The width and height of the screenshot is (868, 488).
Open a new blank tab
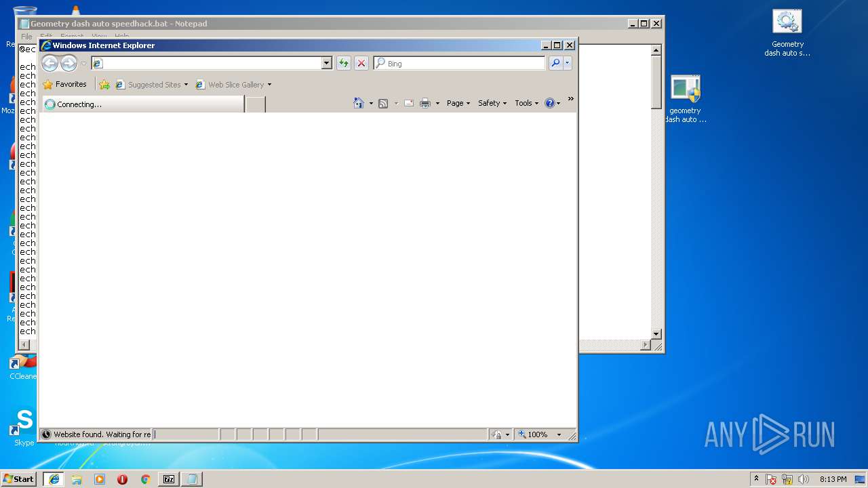coord(255,104)
